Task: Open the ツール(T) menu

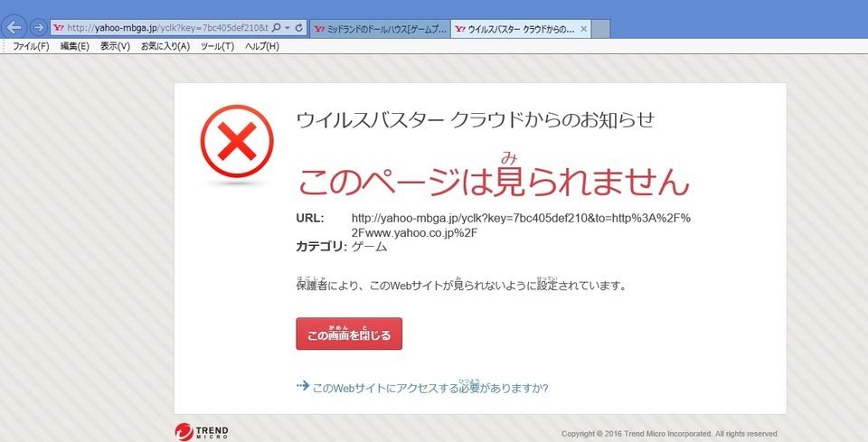Action: click(218, 46)
